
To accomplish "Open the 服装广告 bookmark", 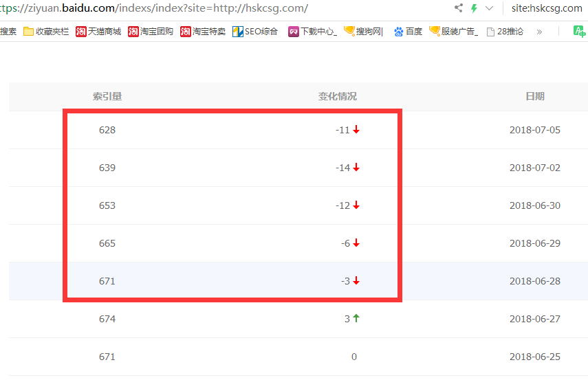I will (x=453, y=32).
